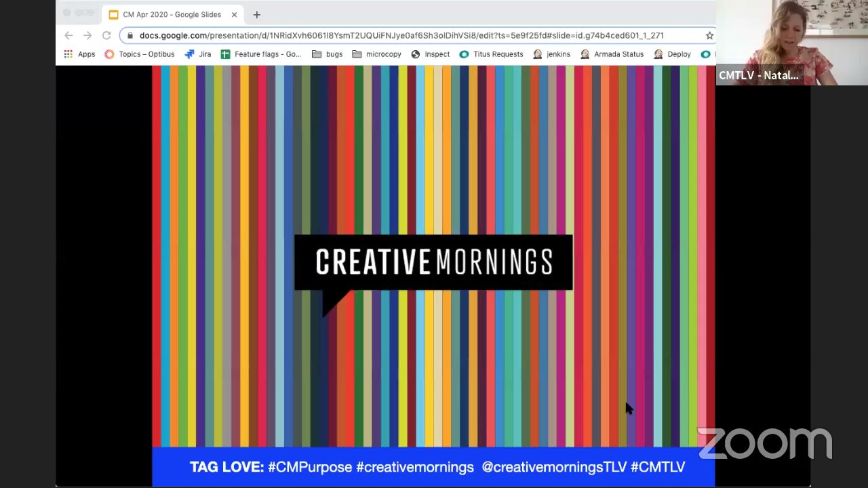Image resolution: width=868 pixels, height=488 pixels.
Task: Click the address bar URL
Action: point(401,35)
